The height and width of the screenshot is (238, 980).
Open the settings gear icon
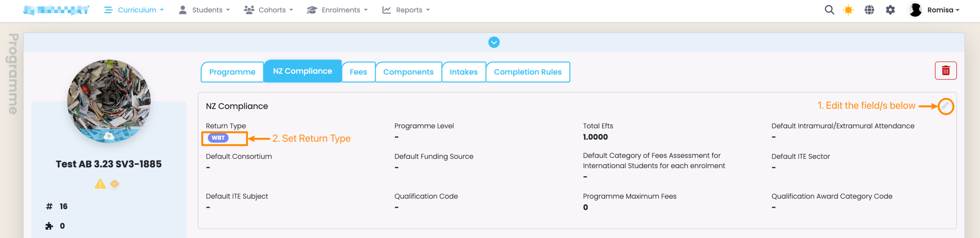pos(890,10)
